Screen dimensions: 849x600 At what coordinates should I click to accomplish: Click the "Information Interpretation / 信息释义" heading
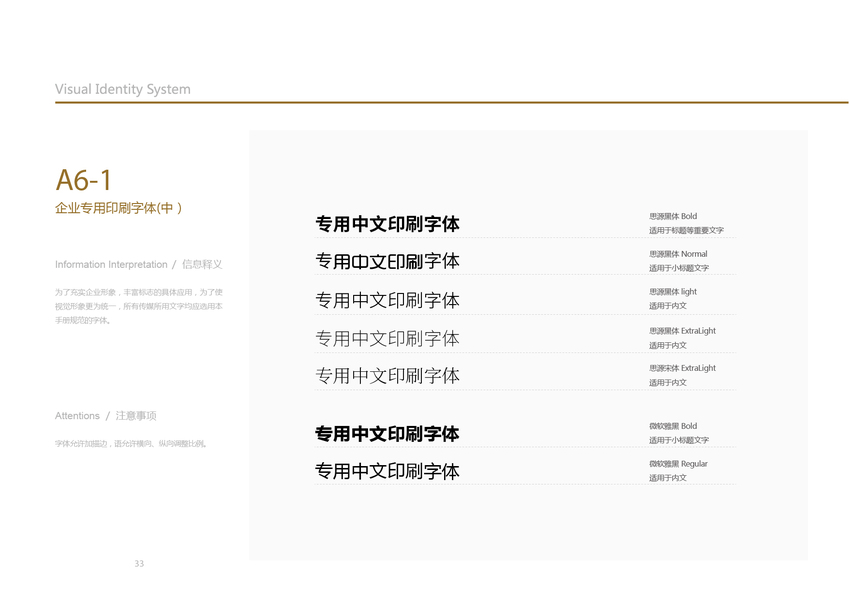(x=139, y=264)
